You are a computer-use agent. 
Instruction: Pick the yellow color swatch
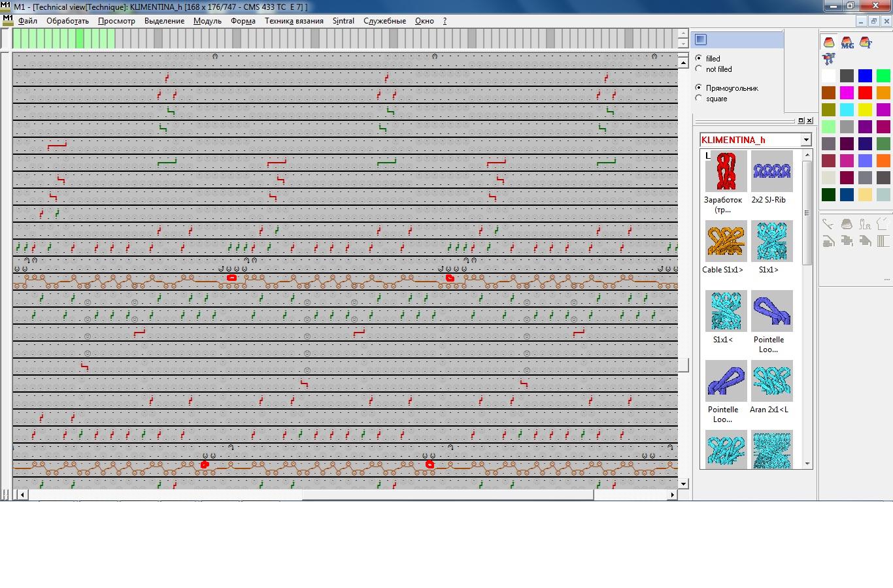865,110
